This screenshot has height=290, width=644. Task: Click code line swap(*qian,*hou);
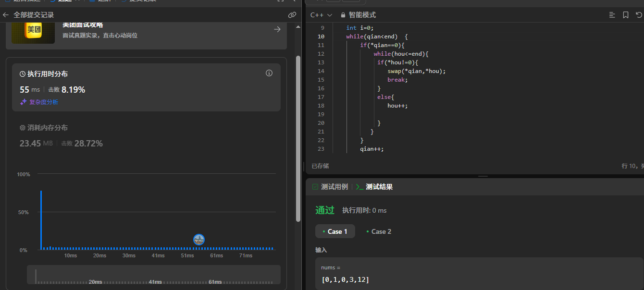417,71
